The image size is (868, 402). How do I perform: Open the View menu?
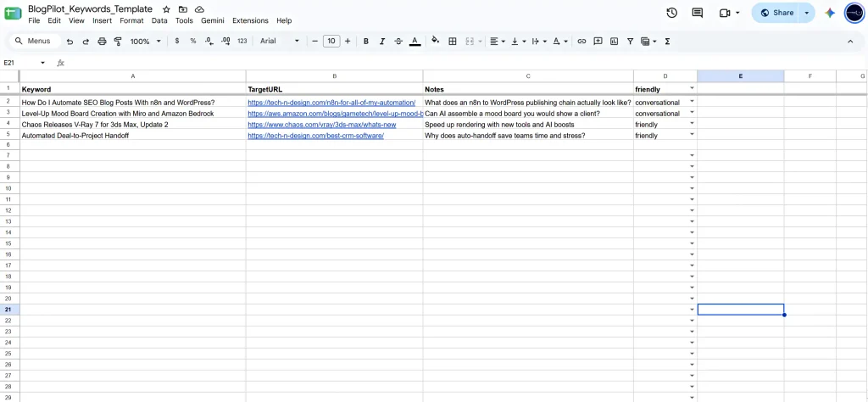tap(76, 20)
